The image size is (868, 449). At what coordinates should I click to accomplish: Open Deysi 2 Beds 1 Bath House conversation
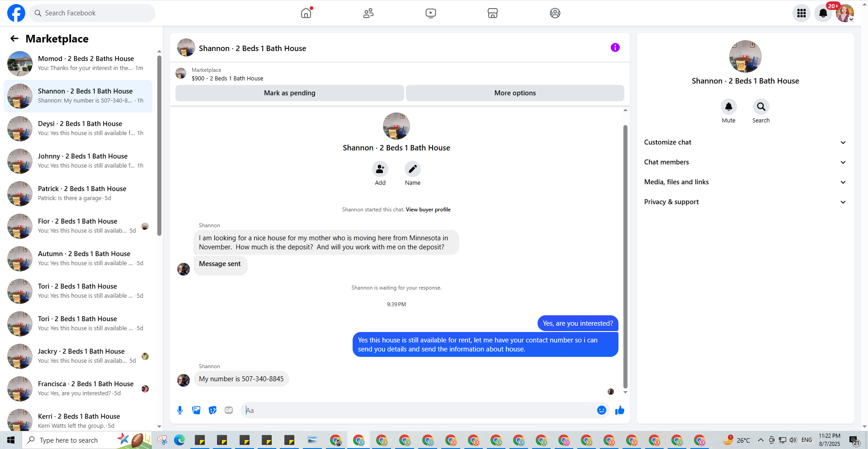tap(78, 129)
